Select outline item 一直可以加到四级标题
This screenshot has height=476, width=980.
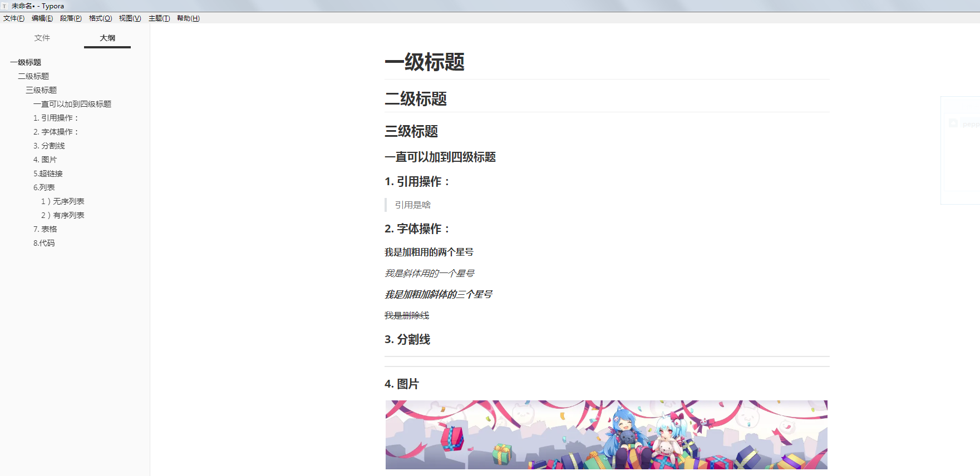[x=72, y=104]
